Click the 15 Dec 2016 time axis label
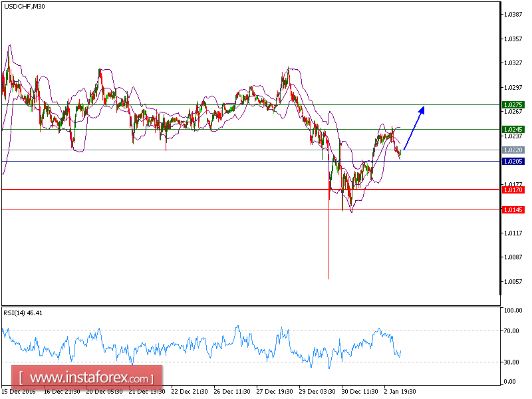 coord(20,392)
